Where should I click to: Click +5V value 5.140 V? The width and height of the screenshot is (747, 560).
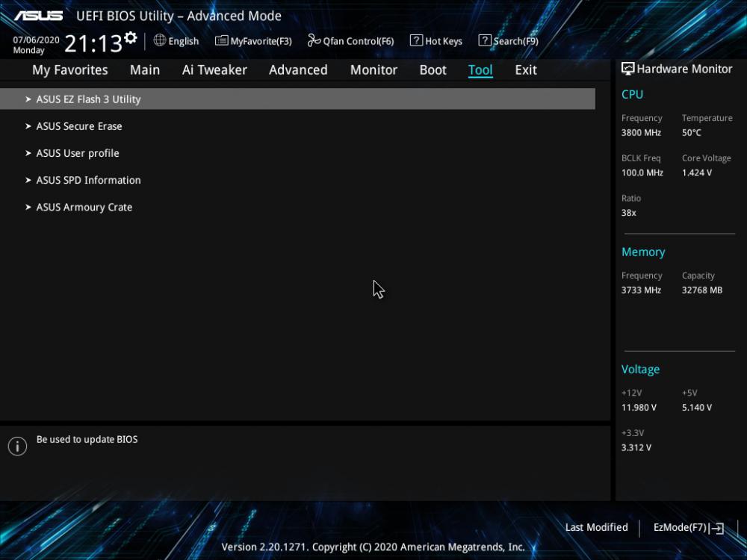tap(696, 408)
